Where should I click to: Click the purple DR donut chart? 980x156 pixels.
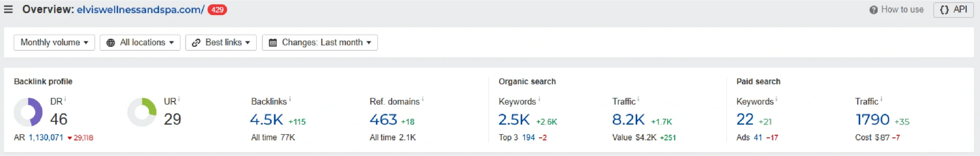pos(28,112)
